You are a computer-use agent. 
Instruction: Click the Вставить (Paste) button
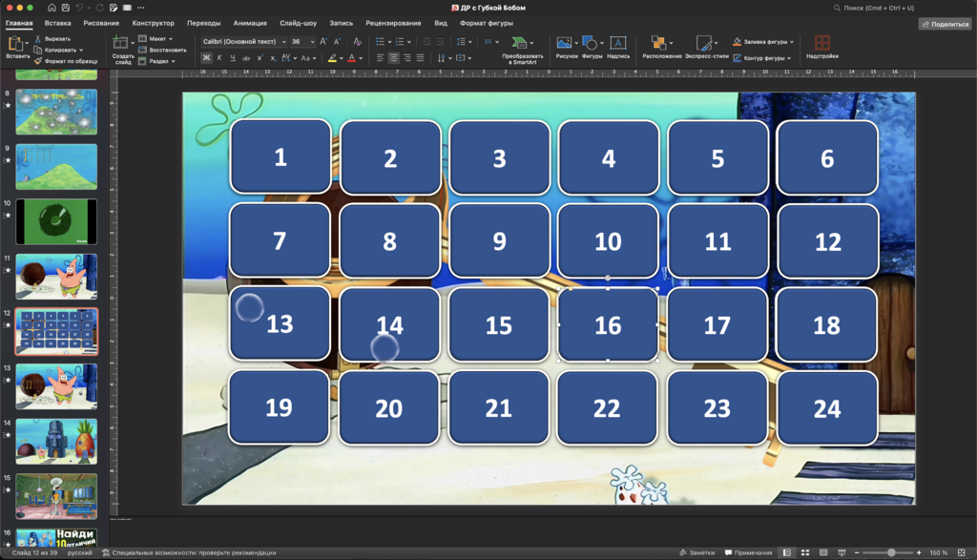(17, 47)
